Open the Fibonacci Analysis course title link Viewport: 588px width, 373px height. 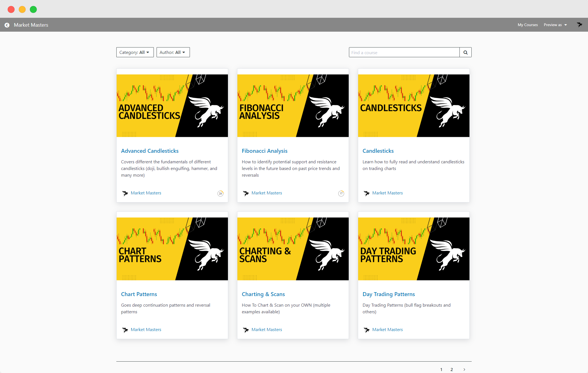click(x=264, y=151)
